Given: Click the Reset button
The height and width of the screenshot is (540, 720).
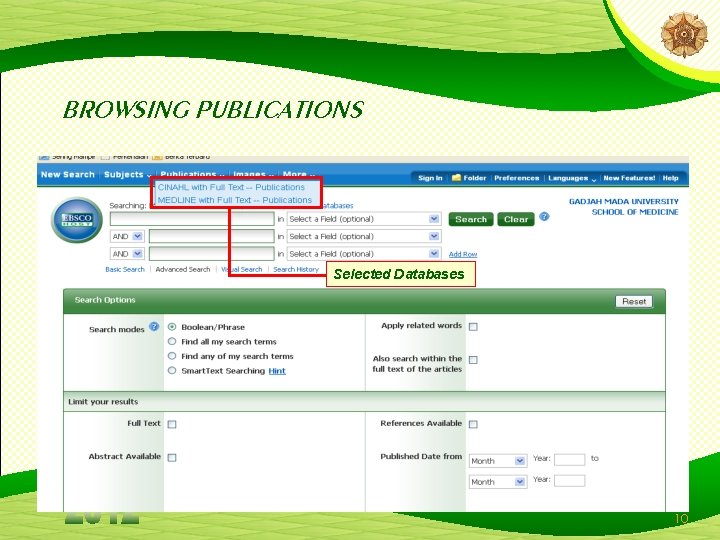Looking at the screenshot, I should tap(634, 302).
